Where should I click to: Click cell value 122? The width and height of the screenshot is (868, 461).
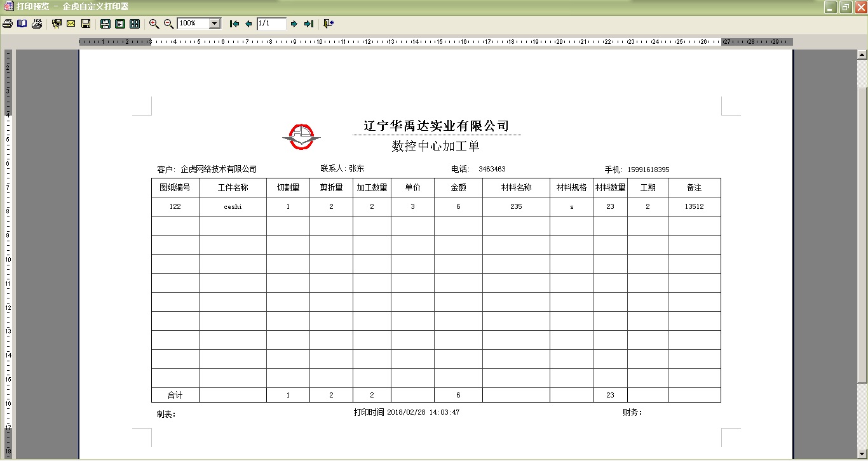[x=175, y=207]
